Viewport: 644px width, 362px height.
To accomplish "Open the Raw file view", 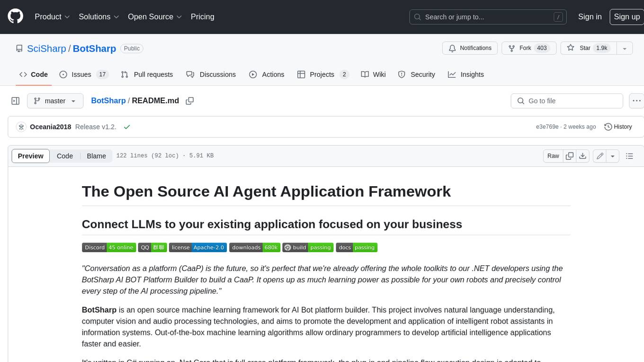I will point(553,156).
